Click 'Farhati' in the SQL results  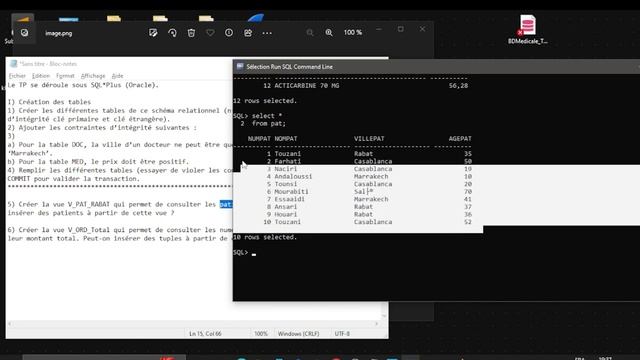point(288,161)
